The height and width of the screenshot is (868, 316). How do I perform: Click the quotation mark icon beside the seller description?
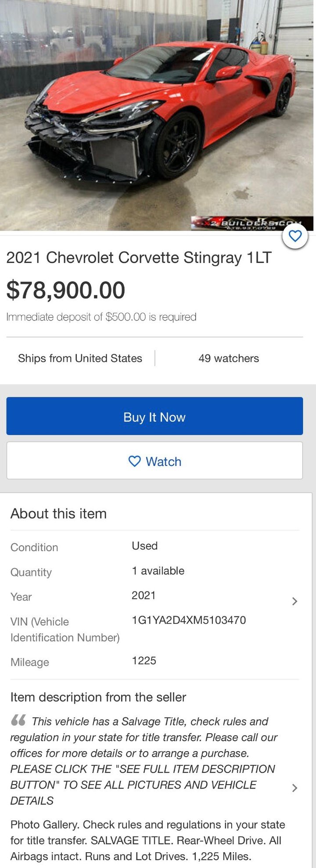tap(18, 720)
